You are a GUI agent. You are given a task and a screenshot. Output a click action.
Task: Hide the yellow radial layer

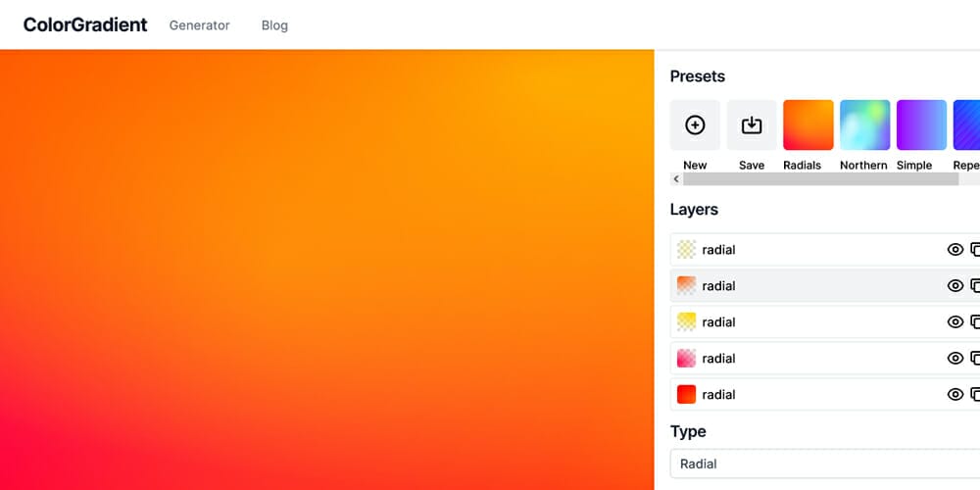(955, 322)
